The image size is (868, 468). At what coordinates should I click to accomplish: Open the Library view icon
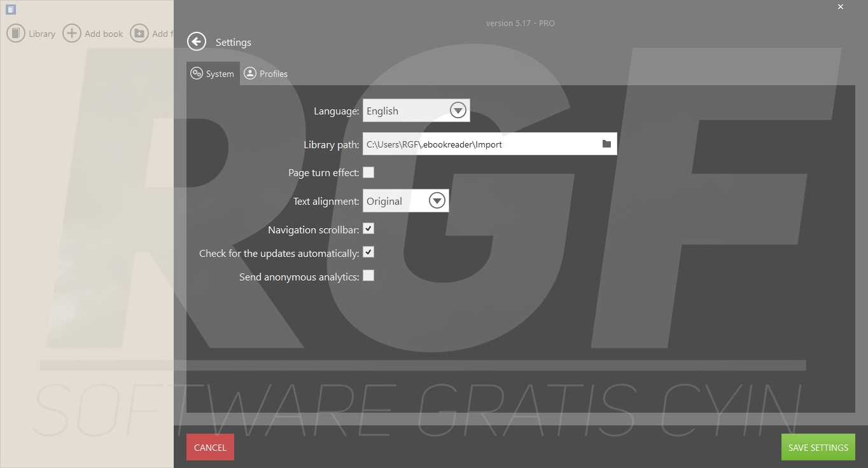pyautogui.click(x=16, y=33)
